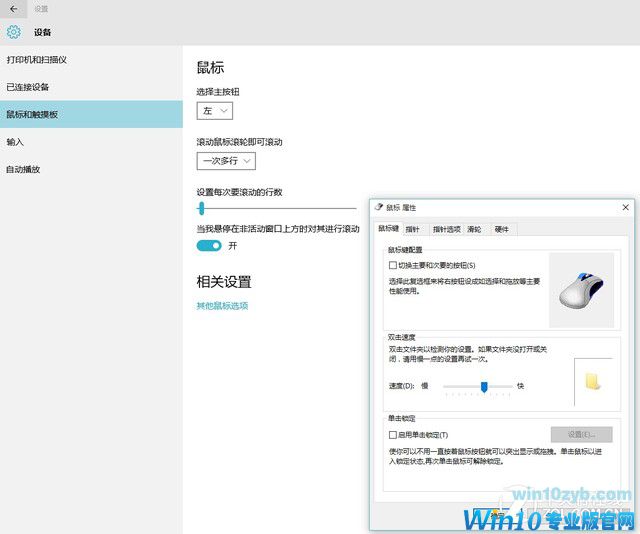640x534 pixels.
Task: Click the mouse illustration in 鼠标键配置
Action: (x=581, y=290)
